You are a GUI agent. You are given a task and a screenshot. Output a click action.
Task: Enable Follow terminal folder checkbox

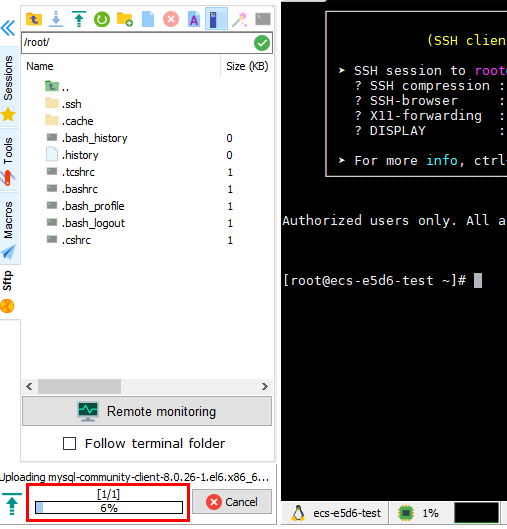pos(69,443)
